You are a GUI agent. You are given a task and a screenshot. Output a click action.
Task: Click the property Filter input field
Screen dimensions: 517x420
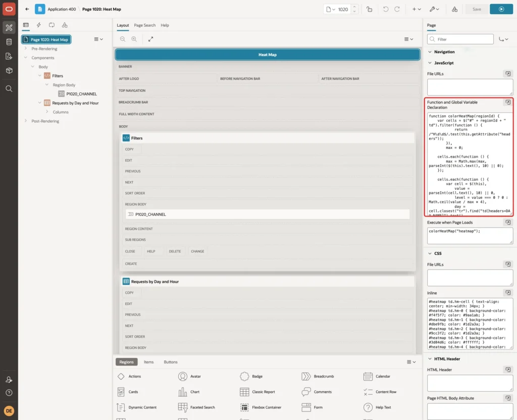click(460, 39)
